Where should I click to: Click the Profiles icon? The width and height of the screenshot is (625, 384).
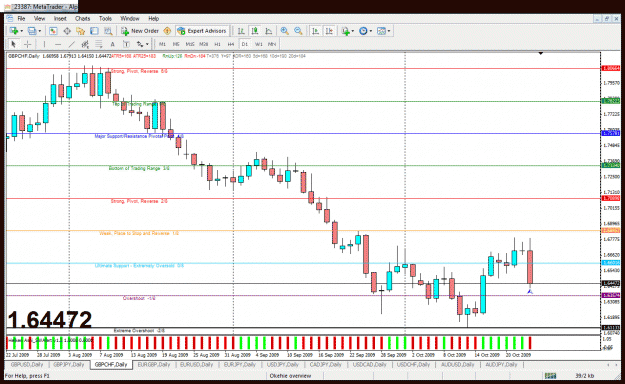32,31
